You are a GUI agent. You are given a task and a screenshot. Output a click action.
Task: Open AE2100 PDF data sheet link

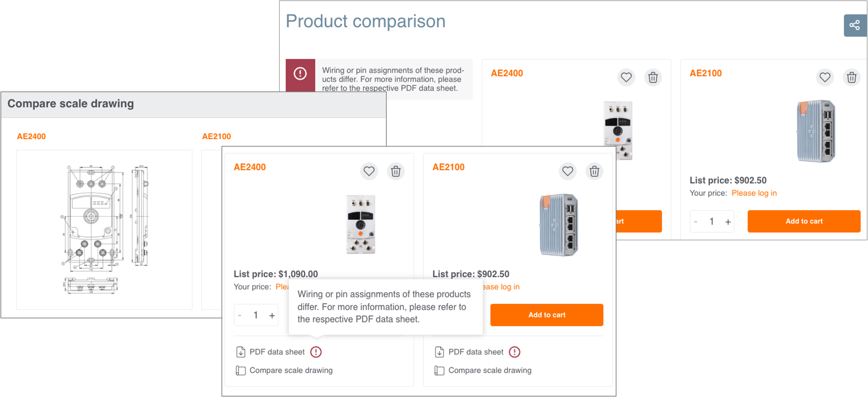tap(475, 352)
